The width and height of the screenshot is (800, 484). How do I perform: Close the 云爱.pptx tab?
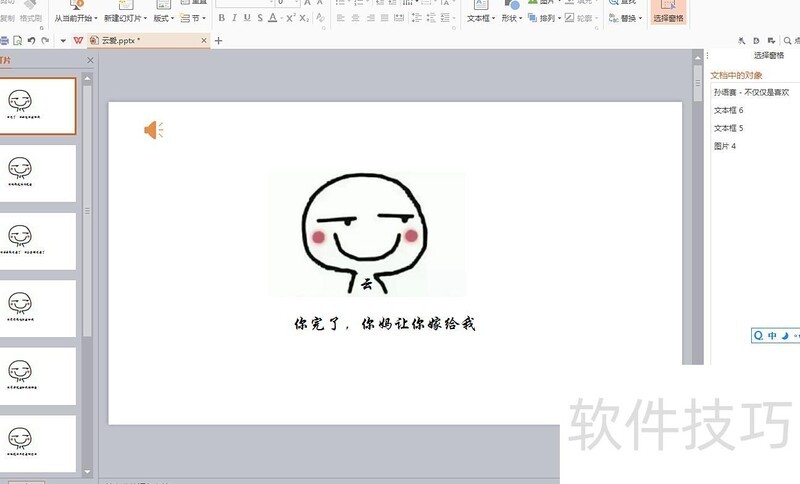click(203, 41)
